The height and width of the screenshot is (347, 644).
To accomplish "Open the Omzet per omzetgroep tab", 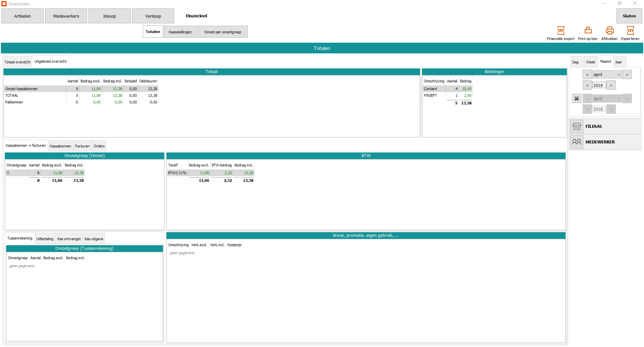I will click(x=222, y=32).
